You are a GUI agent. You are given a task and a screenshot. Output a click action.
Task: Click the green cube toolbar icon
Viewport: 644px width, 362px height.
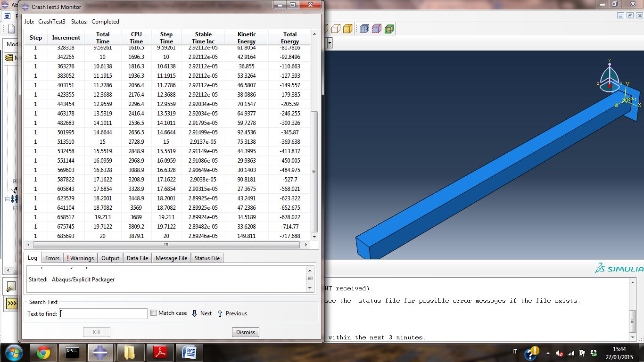pyautogui.click(x=389, y=29)
